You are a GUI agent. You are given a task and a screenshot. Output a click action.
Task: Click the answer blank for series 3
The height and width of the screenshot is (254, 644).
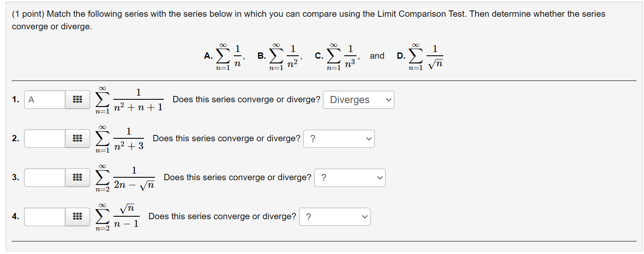pos(44,177)
